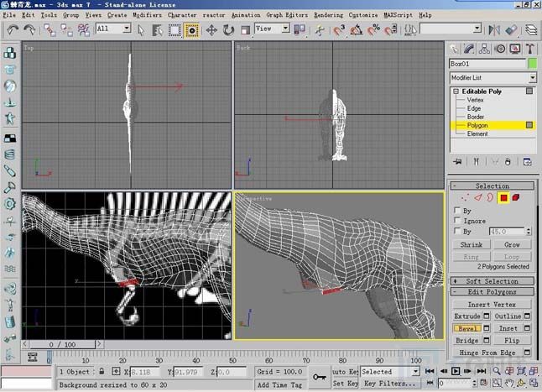Click the Hinge From Edge button
This screenshot has width=542, height=392.
tap(487, 353)
